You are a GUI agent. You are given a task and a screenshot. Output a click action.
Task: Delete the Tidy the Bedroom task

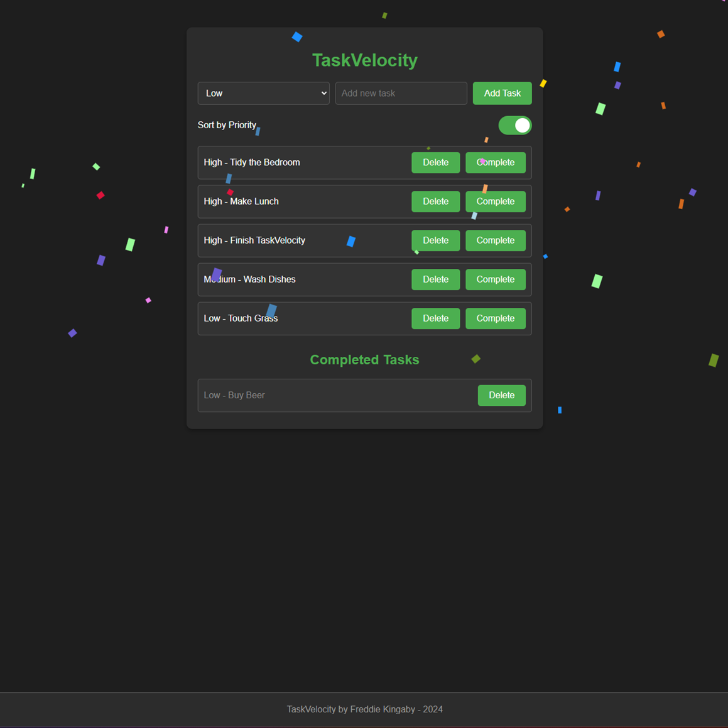[x=435, y=163]
